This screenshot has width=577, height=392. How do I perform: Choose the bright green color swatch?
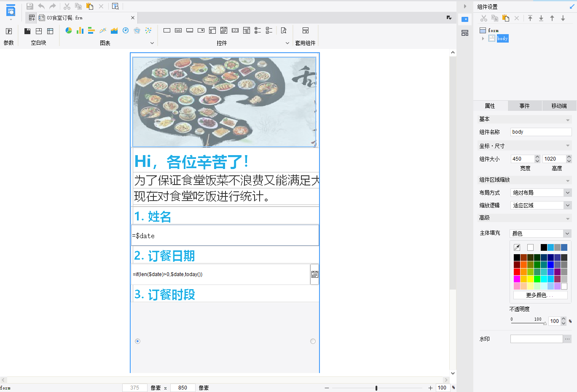[537, 279]
